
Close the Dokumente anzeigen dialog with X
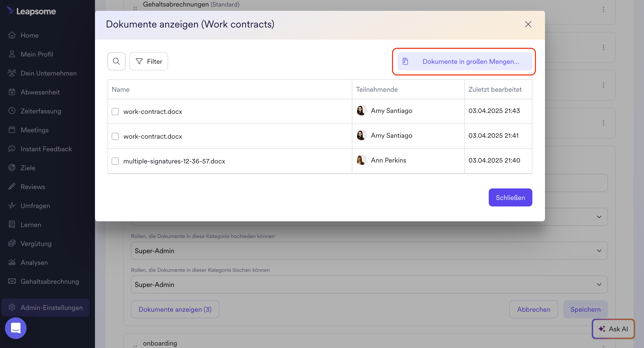(x=528, y=24)
